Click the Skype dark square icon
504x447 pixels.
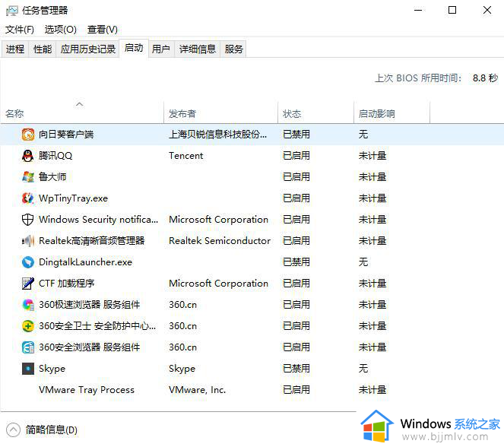[28, 369]
